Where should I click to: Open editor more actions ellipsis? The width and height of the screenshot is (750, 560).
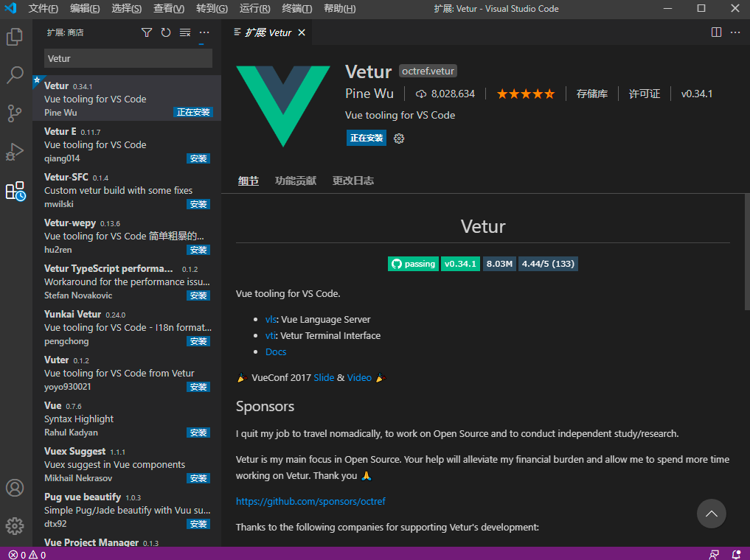coord(736,32)
